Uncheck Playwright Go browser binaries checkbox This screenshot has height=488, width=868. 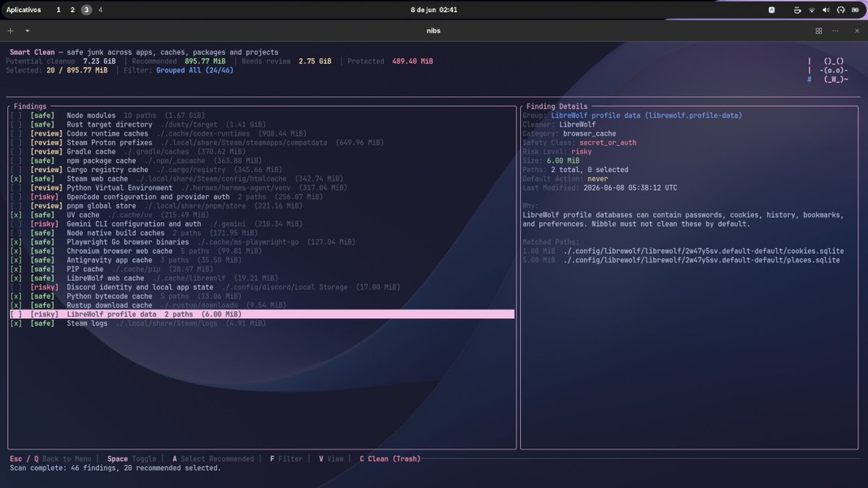[16, 242]
